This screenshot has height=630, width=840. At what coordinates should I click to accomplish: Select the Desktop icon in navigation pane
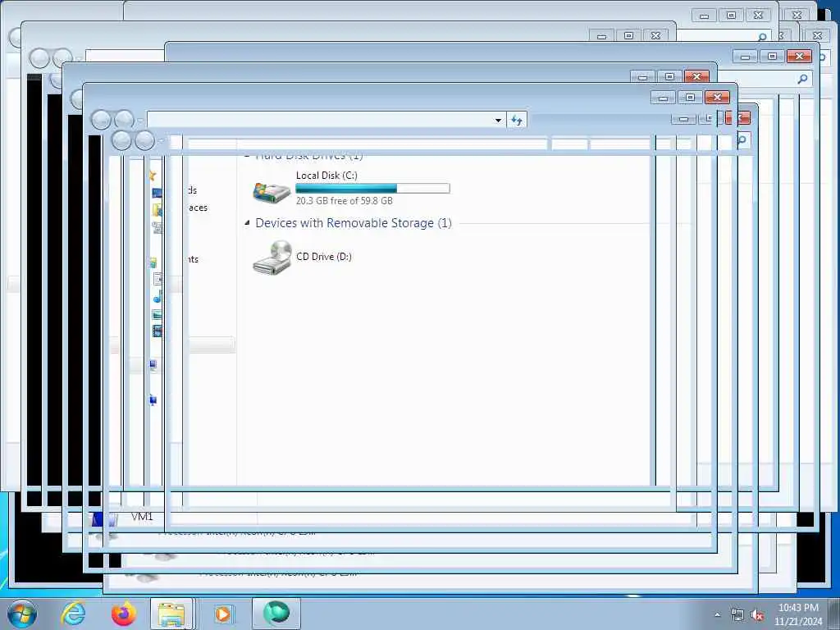coord(157,192)
